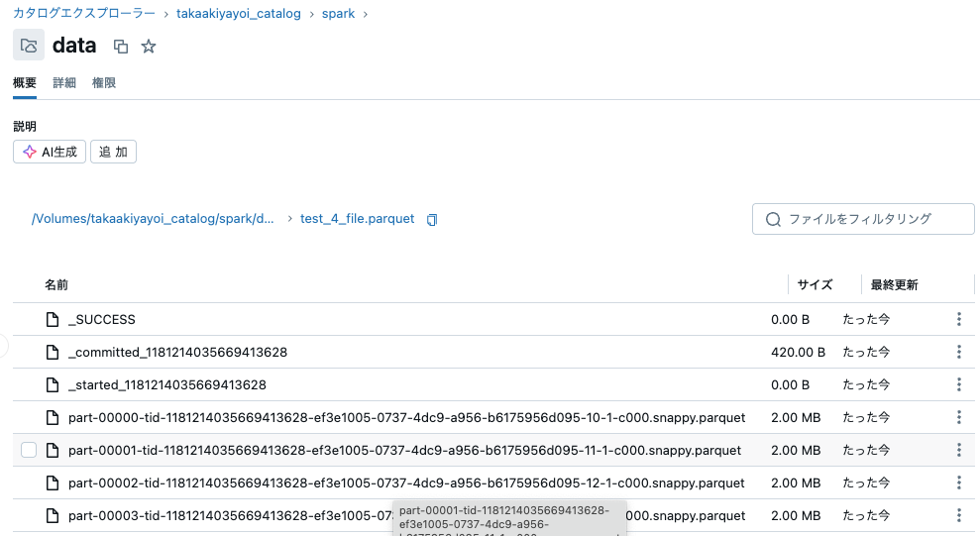Click the file icon of the part-00002 row
Image resolution: width=980 pixels, height=536 pixels.
coord(53,482)
